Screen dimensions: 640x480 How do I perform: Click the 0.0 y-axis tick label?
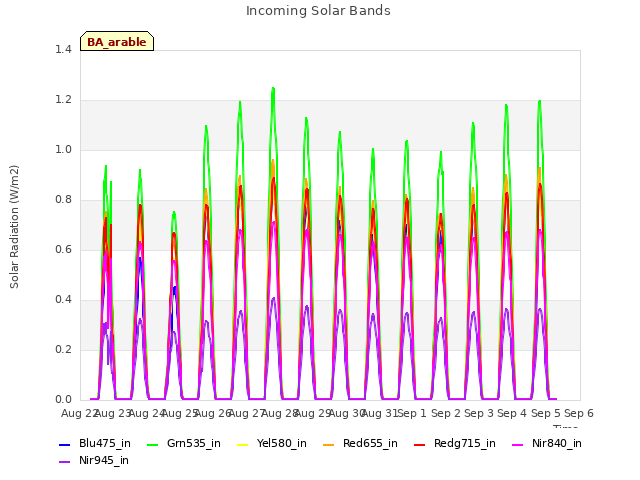coord(63,400)
